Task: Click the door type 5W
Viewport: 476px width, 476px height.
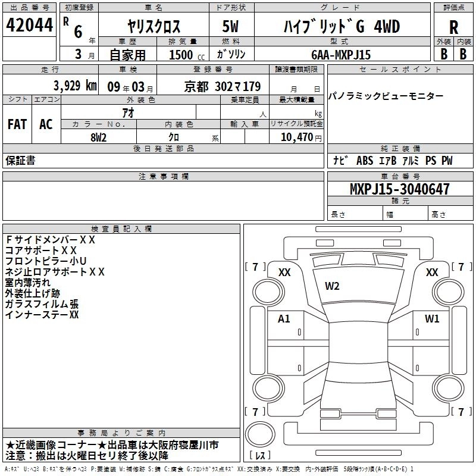Action: point(230,26)
